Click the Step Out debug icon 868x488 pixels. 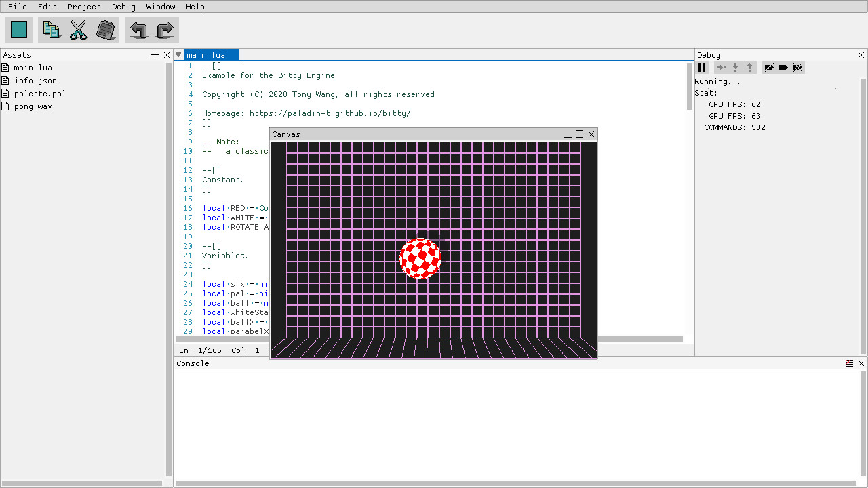click(x=749, y=67)
